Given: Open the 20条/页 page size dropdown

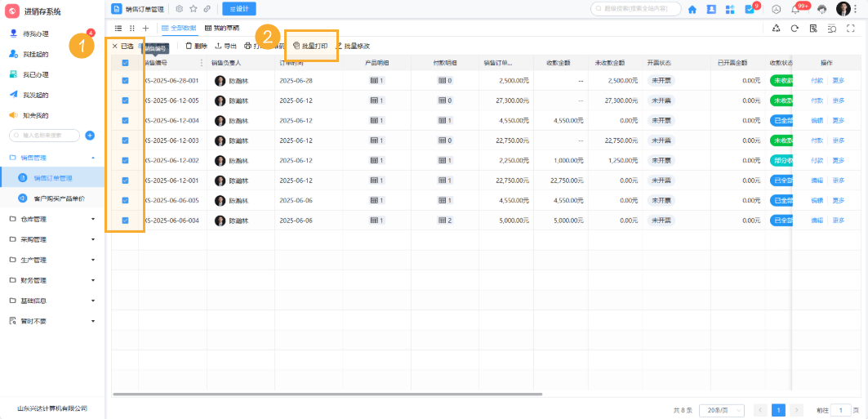Looking at the screenshot, I should click(721, 409).
